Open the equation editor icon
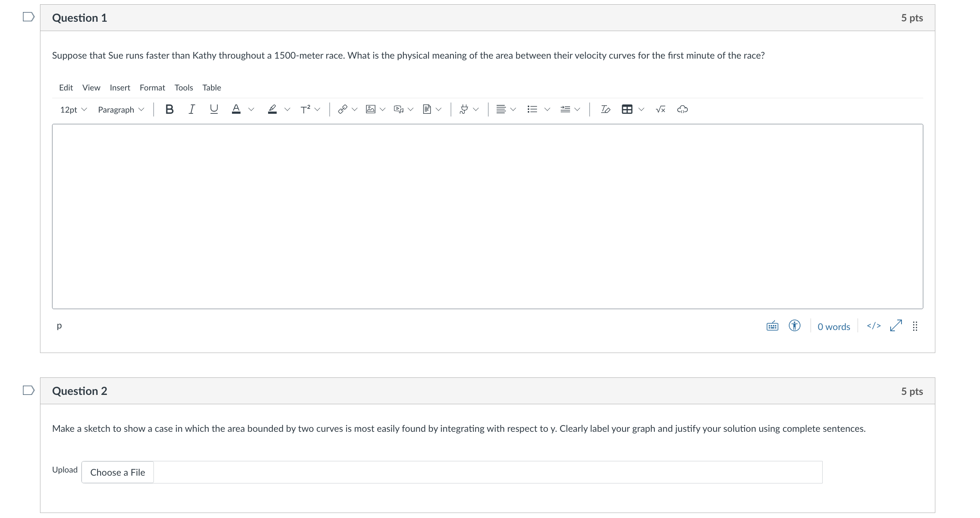 coord(660,110)
